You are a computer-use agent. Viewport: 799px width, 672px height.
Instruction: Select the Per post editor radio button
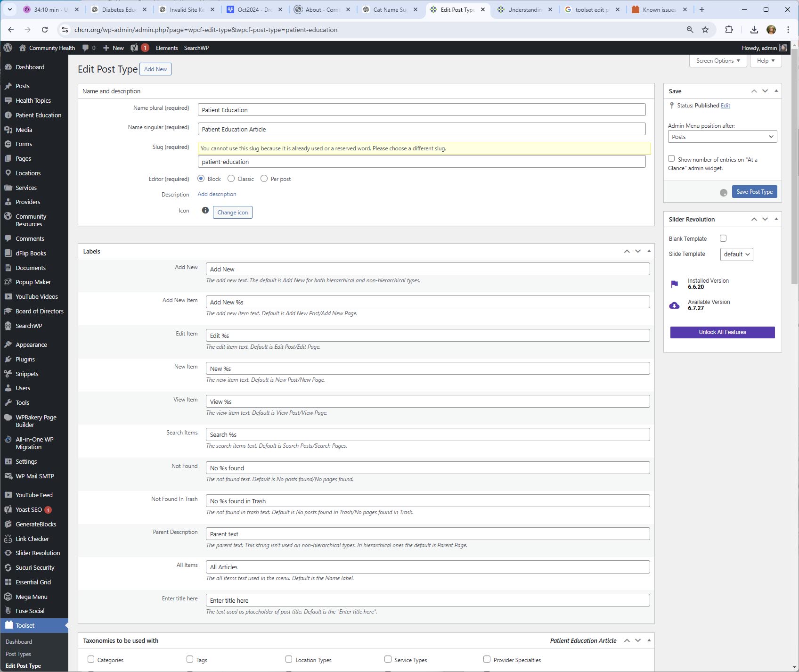(264, 179)
